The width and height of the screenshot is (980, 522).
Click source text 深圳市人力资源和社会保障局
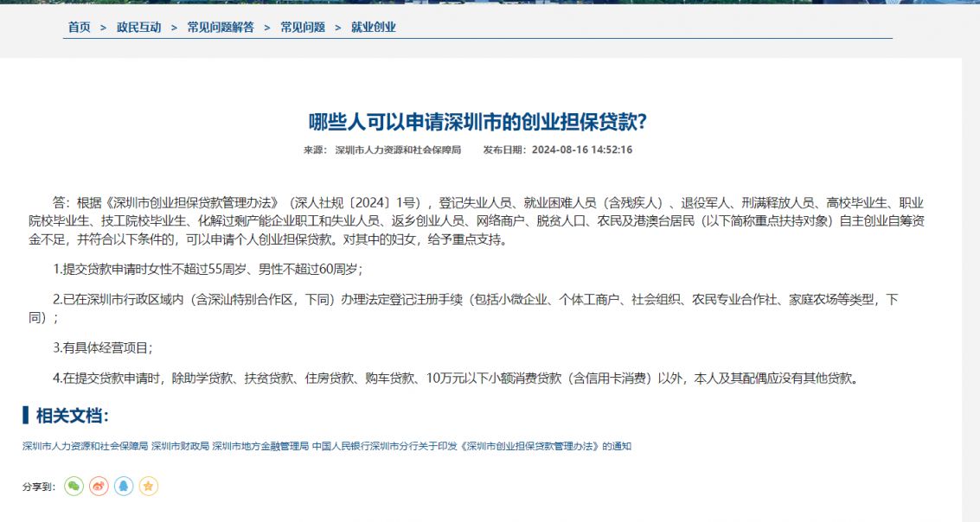tap(398, 150)
